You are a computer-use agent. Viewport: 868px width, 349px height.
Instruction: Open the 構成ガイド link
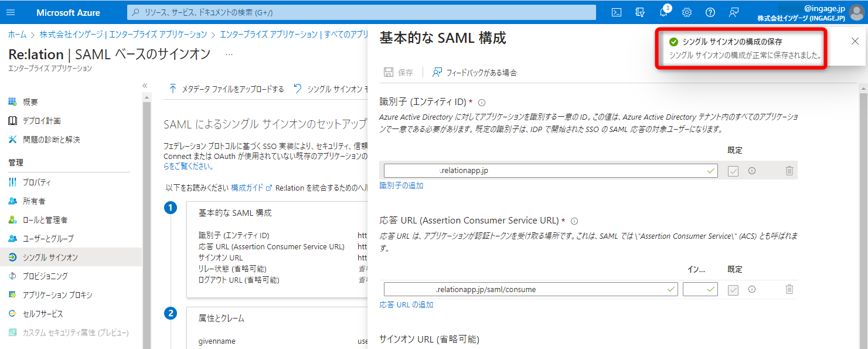(x=251, y=188)
